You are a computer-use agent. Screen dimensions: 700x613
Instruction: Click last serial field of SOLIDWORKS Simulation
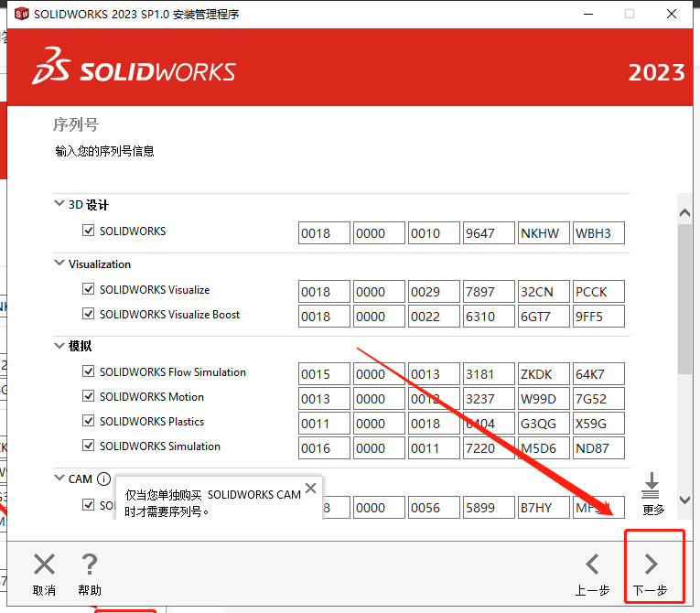point(598,448)
